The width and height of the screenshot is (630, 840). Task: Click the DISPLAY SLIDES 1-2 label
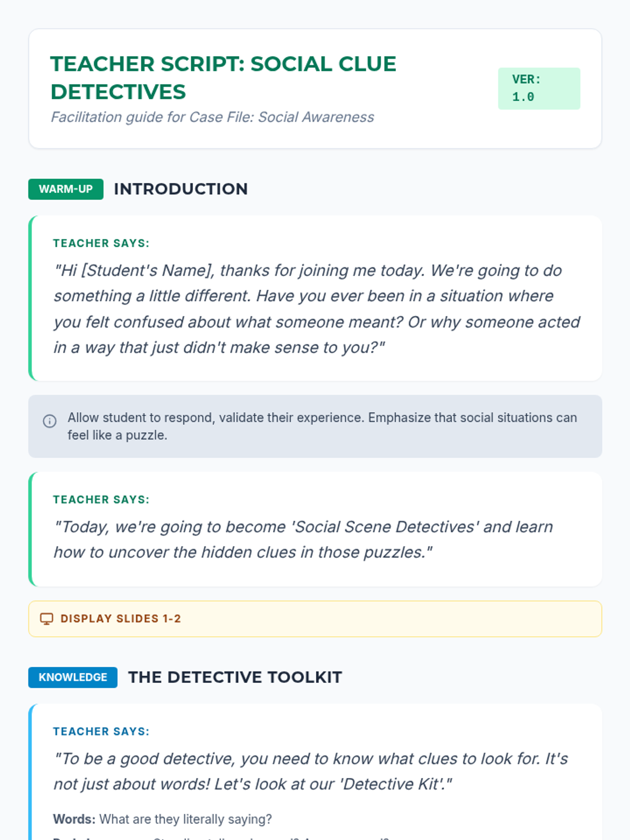[121, 619]
